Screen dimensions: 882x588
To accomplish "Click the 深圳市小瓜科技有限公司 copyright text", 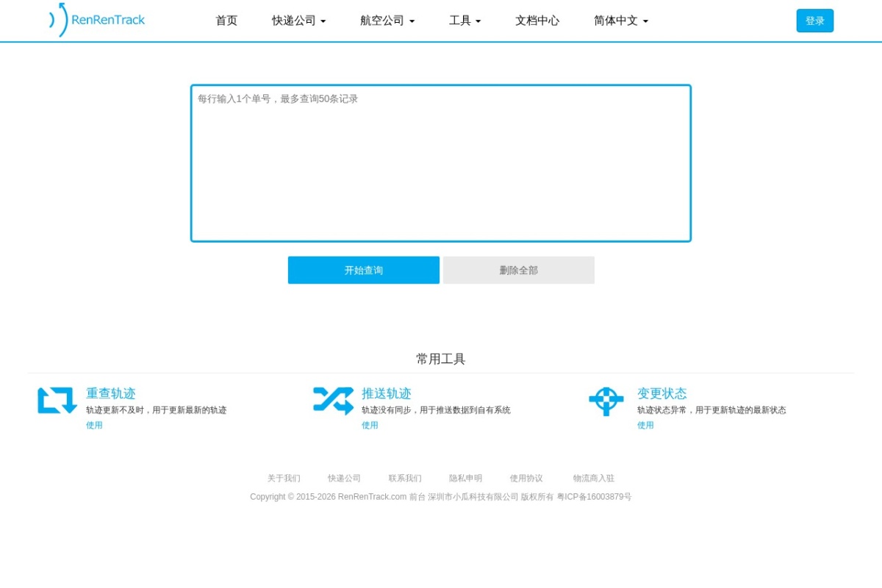I will 473,497.
